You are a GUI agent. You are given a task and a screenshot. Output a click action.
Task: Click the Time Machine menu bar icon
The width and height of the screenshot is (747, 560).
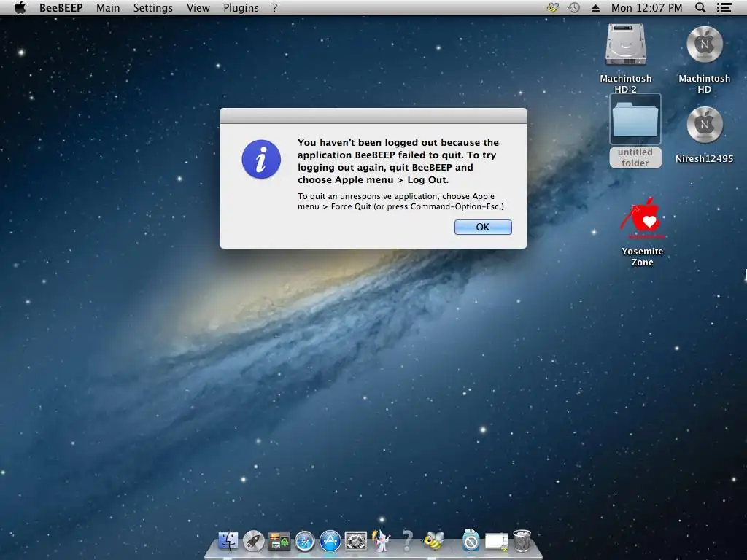point(574,7)
